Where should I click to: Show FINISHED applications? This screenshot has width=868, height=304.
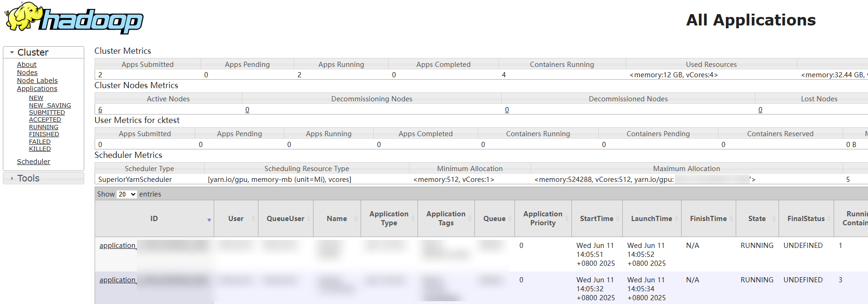(x=44, y=134)
